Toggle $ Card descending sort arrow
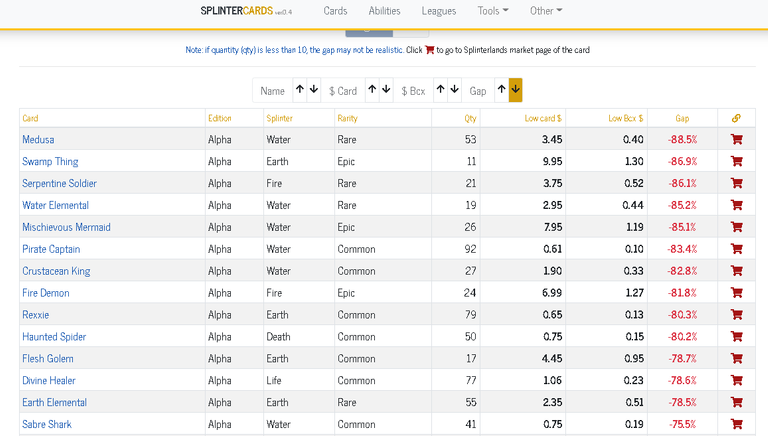768x436 pixels. (386, 90)
